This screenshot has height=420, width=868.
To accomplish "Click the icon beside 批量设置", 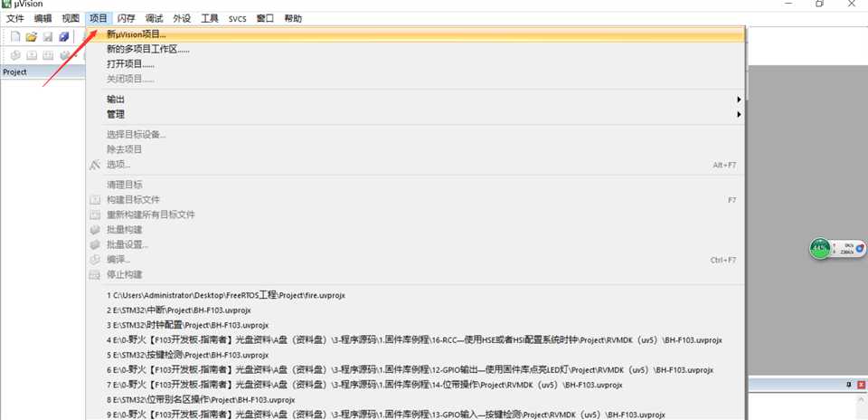I will tap(95, 244).
